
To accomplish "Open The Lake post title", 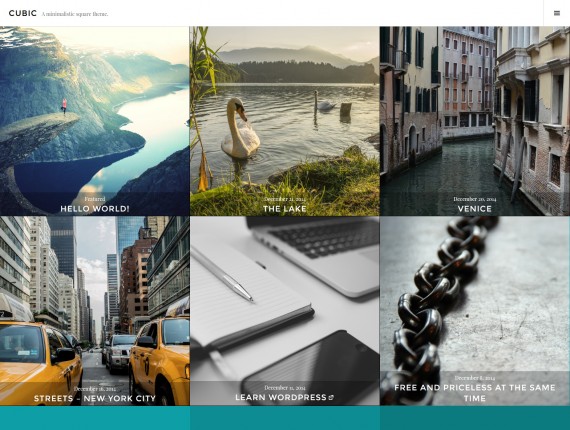I will click(x=285, y=209).
